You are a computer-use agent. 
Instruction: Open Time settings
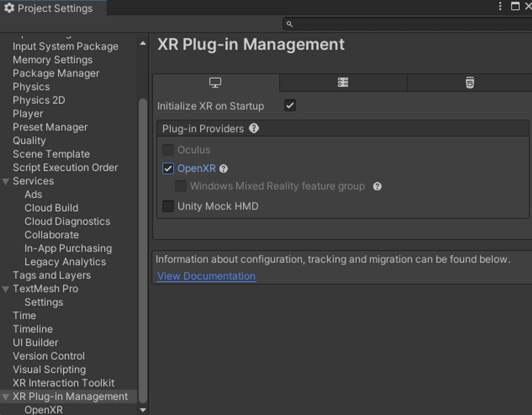click(24, 316)
